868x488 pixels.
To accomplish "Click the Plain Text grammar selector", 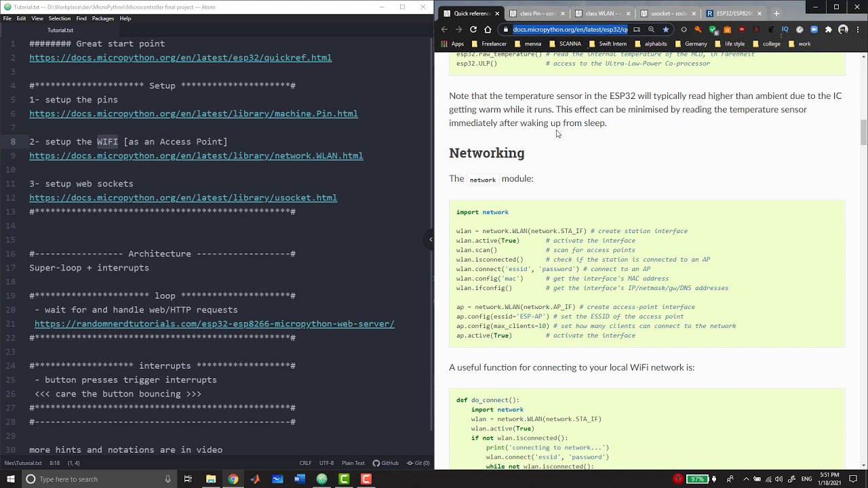I will click(x=352, y=463).
